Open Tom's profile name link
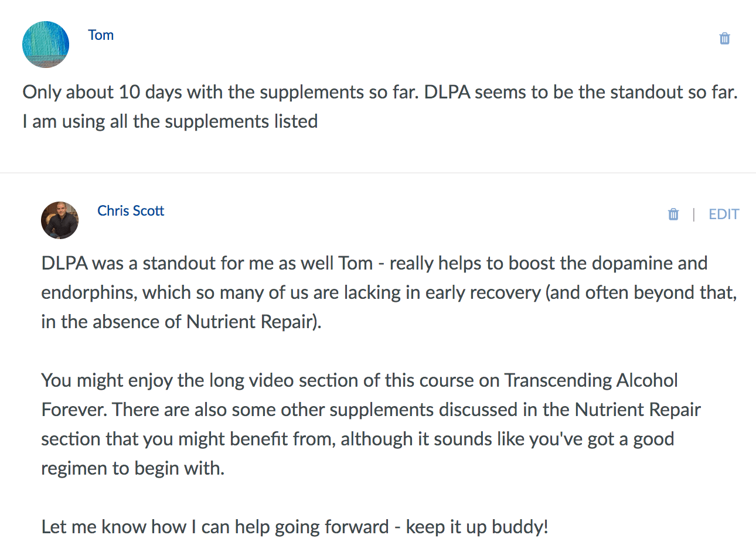The image size is (756, 552). [101, 35]
